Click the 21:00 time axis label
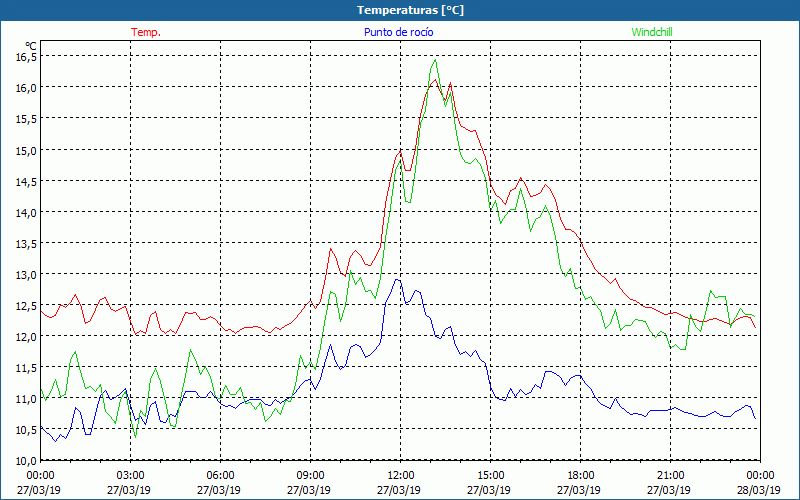The image size is (800, 500). pyautogui.click(x=670, y=476)
